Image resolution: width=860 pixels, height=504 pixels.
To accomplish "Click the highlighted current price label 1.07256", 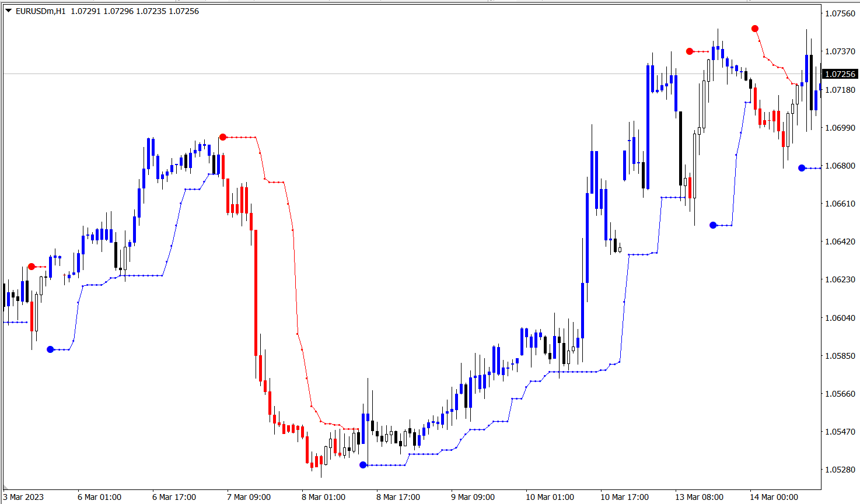I will coord(840,74).
